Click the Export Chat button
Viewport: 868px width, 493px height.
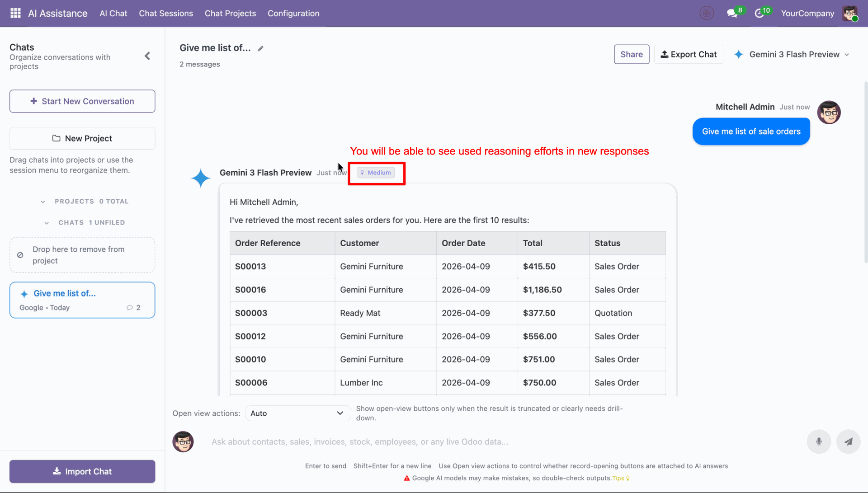[x=689, y=54]
